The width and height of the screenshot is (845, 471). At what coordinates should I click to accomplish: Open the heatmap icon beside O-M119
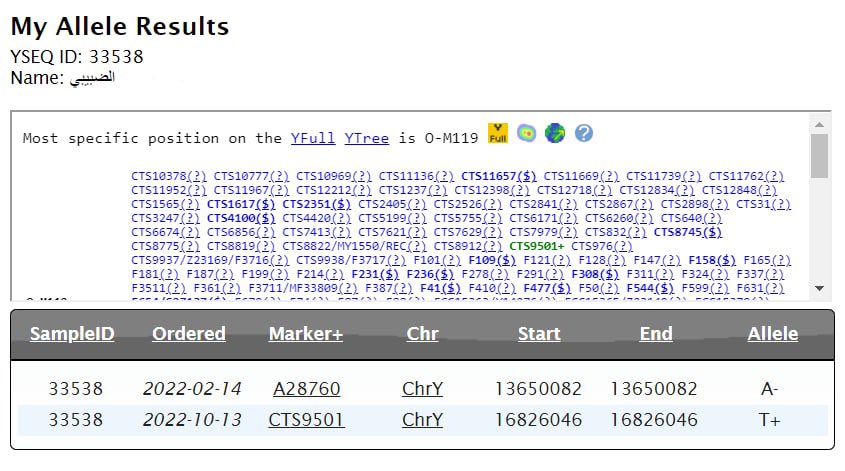click(x=527, y=133)
